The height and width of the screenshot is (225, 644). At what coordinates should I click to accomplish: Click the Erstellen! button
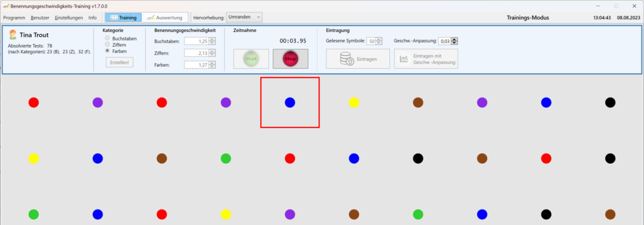[119, 62]
